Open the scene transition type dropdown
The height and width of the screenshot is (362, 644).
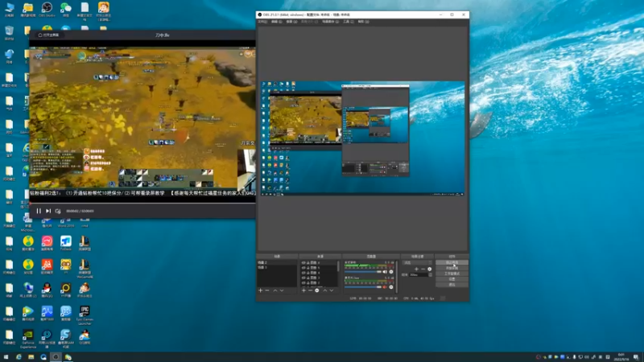(417, 262)
